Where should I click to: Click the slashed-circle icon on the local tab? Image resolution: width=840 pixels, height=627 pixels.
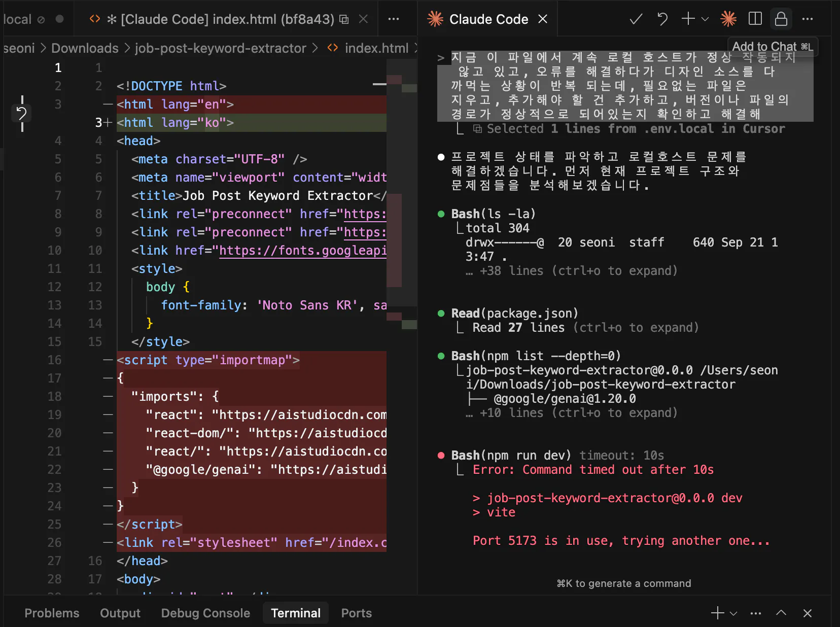point(41,19)
